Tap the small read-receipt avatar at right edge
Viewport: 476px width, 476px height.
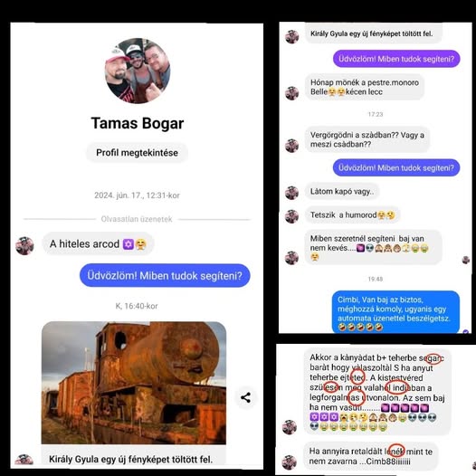coord(466,260)
